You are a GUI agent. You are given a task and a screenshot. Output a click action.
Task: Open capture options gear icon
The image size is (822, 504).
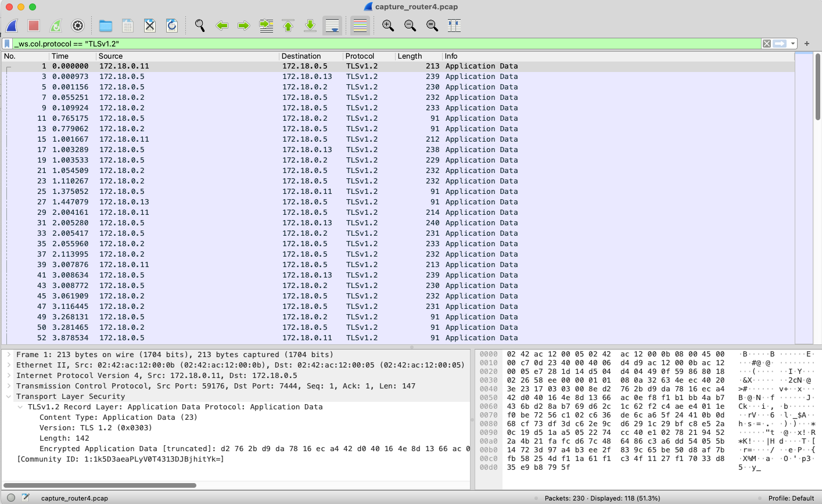point(78,26)
